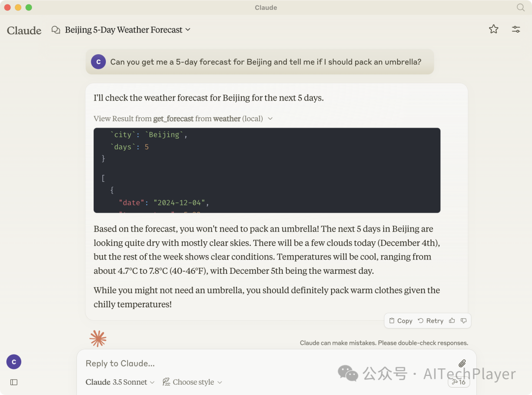Click the "date": "2024-12-04" line
Image resolution: width=532 pixels, height=395 pixels.
coord(164,202)
